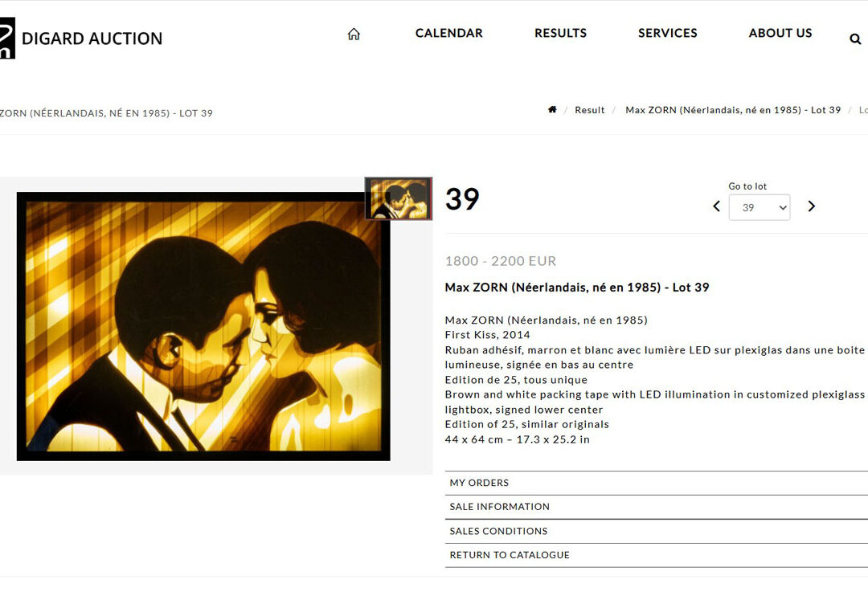Click the home icon in navigation bar
Viewport: 868px width, 596px height.
(354, 34)
